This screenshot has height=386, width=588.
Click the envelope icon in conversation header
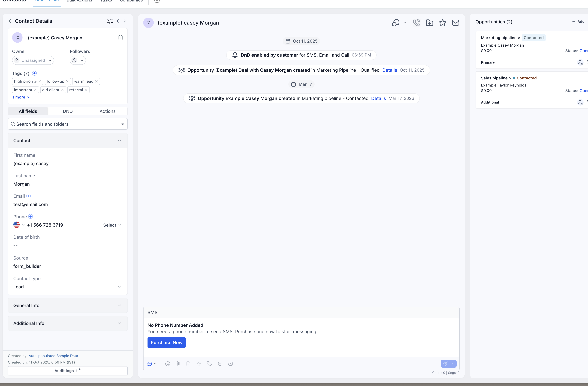tap(455, 23)
